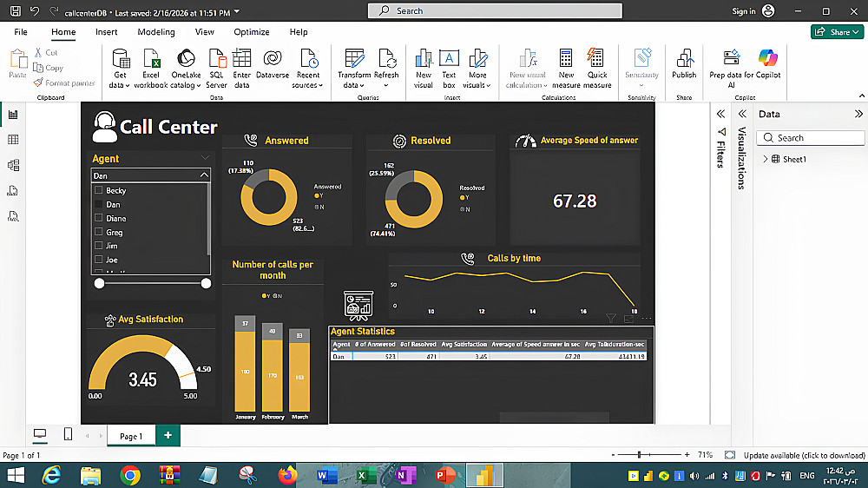Collapse the ribbon with the chevron
868x488 pixels.
(862, 96)
